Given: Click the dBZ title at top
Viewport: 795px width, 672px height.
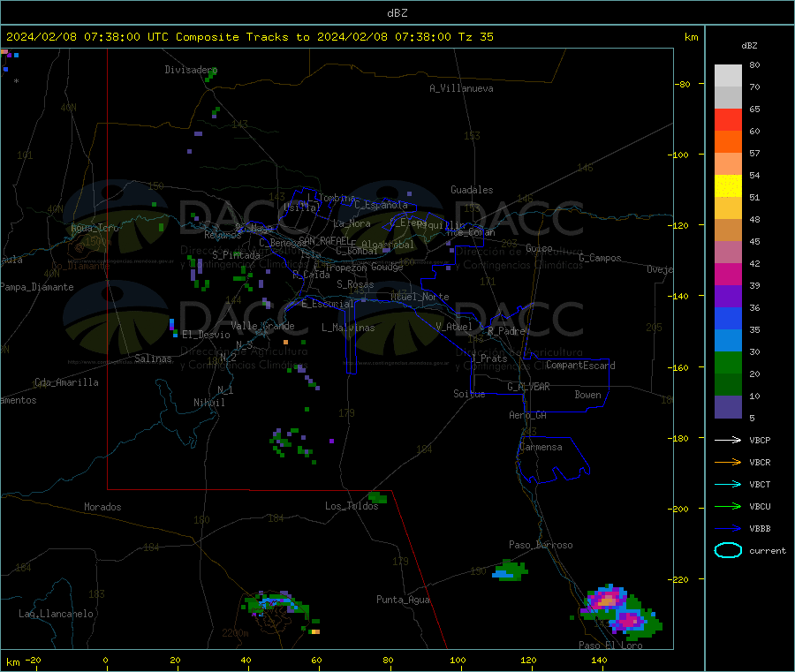Looking at the screenshot, I should (397, 13).
